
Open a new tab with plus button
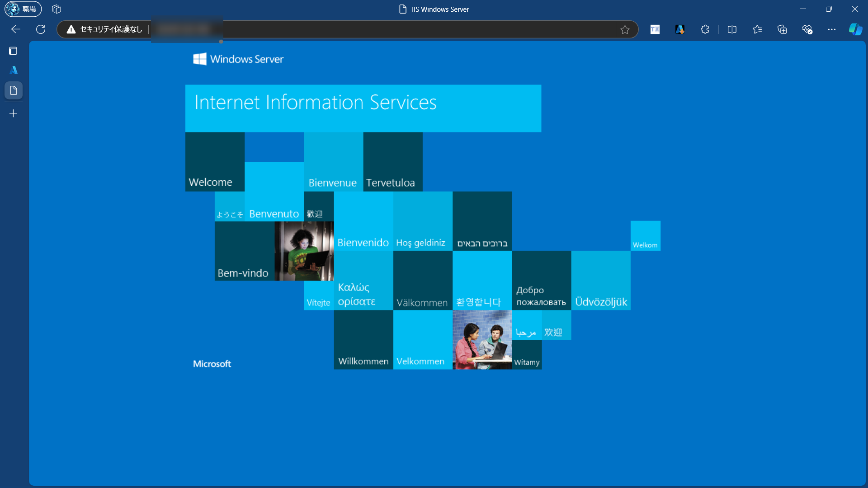14,113
